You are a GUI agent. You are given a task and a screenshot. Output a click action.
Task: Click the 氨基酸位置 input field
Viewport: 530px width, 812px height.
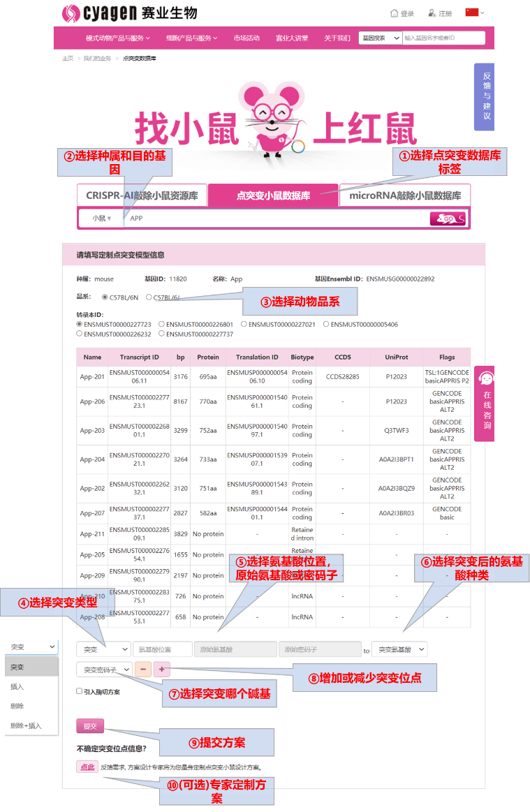click(163, 649)
